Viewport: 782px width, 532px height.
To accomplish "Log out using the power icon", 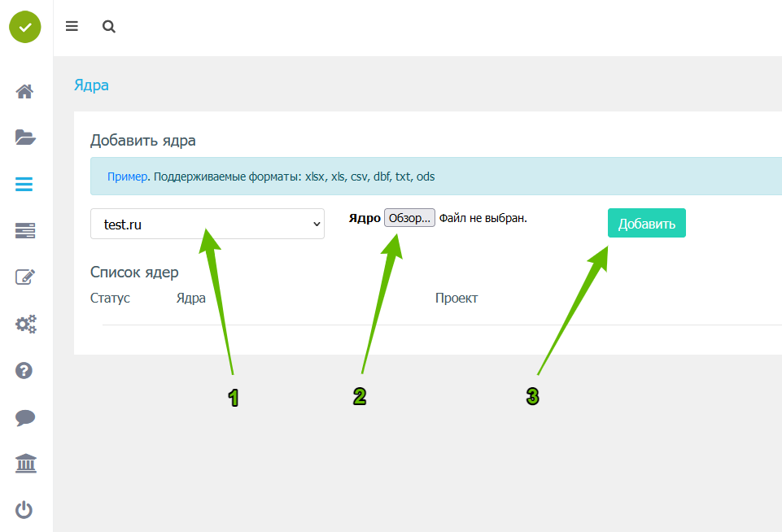I will [24, 510].
